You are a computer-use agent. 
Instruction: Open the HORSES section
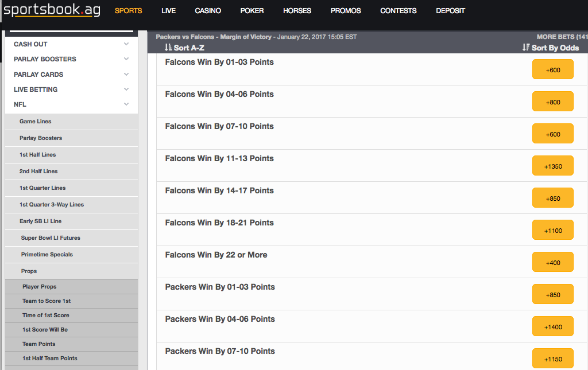click(297, 11)
